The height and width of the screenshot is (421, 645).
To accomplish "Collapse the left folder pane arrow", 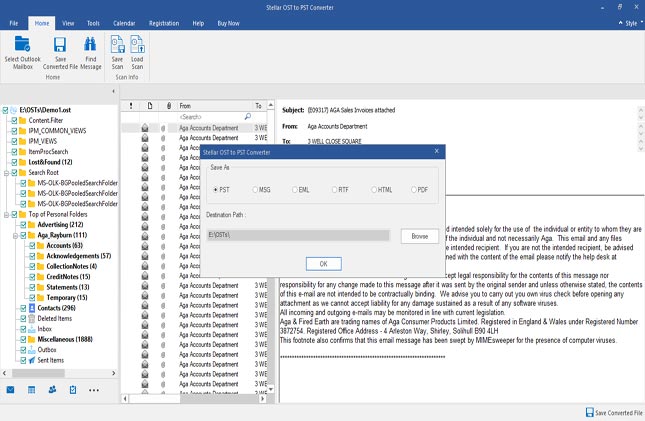I will pyautogui.click(x=114, y=91).
